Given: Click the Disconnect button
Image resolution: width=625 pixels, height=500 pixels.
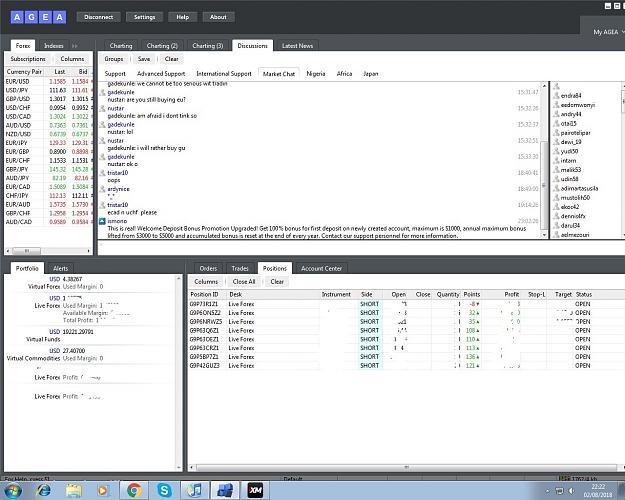Looking at the screenshot, I should click(98, 17).
